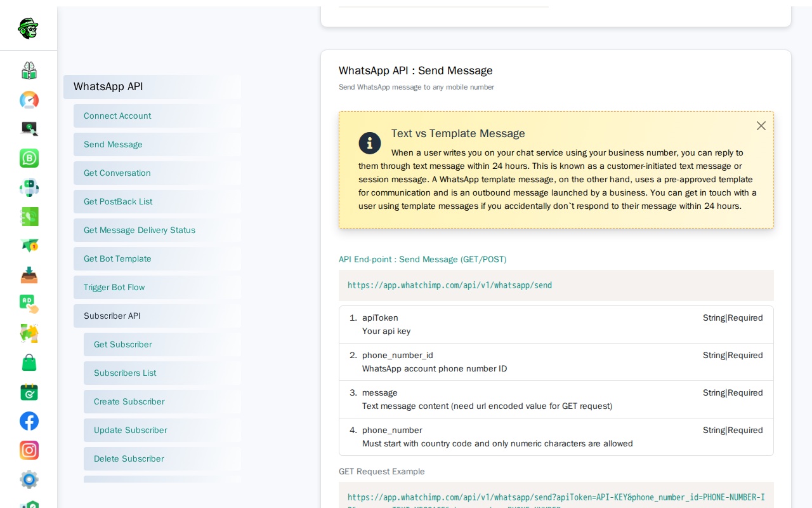812x508 pixels.
Task: Open the Facebook sidebar icon
Action: pos(29,421)
